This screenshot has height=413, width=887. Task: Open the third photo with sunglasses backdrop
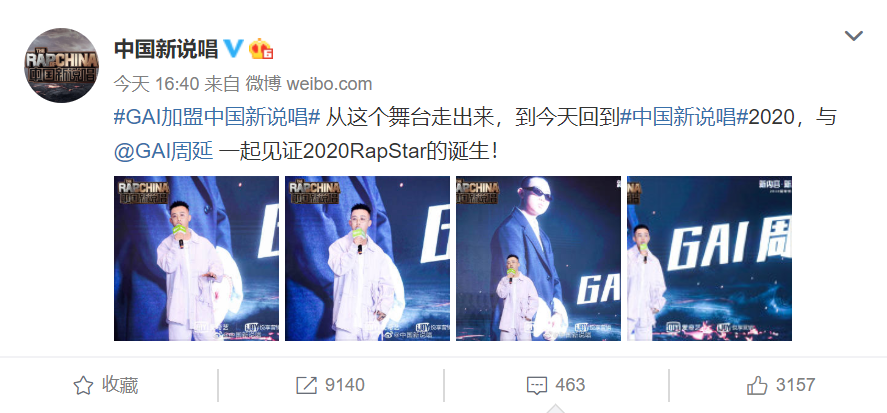click(x=539, y=259)
